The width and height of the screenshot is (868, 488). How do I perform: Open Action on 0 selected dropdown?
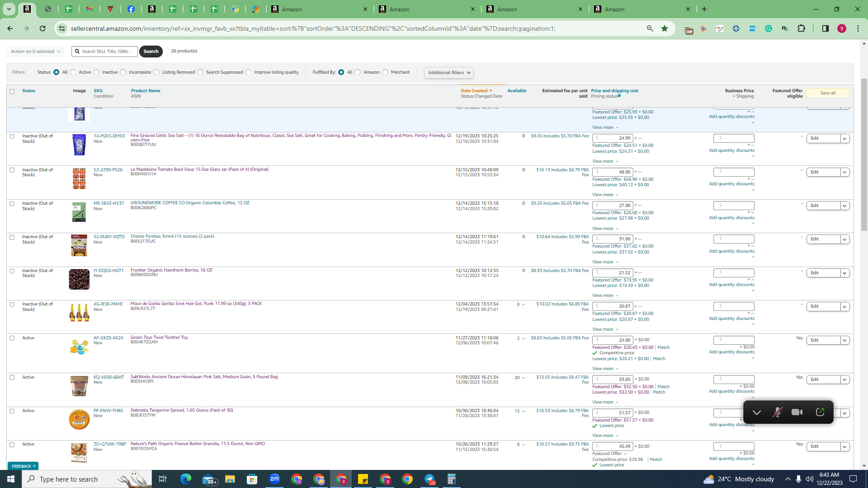(x=35, y=52)
